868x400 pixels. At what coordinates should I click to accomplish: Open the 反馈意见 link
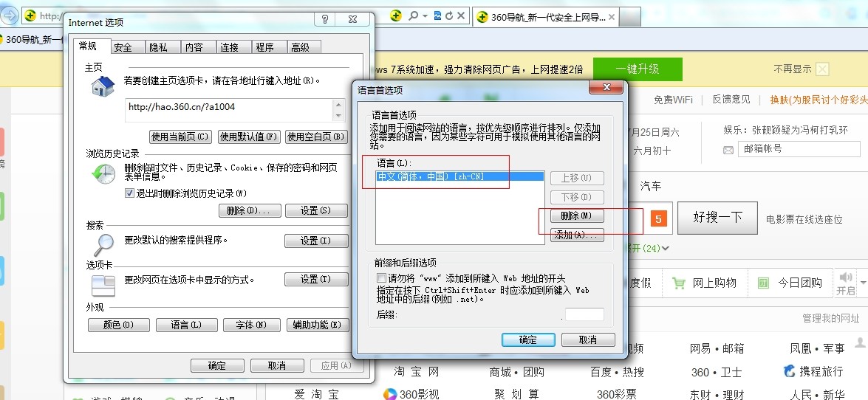[x=731, y=100]
